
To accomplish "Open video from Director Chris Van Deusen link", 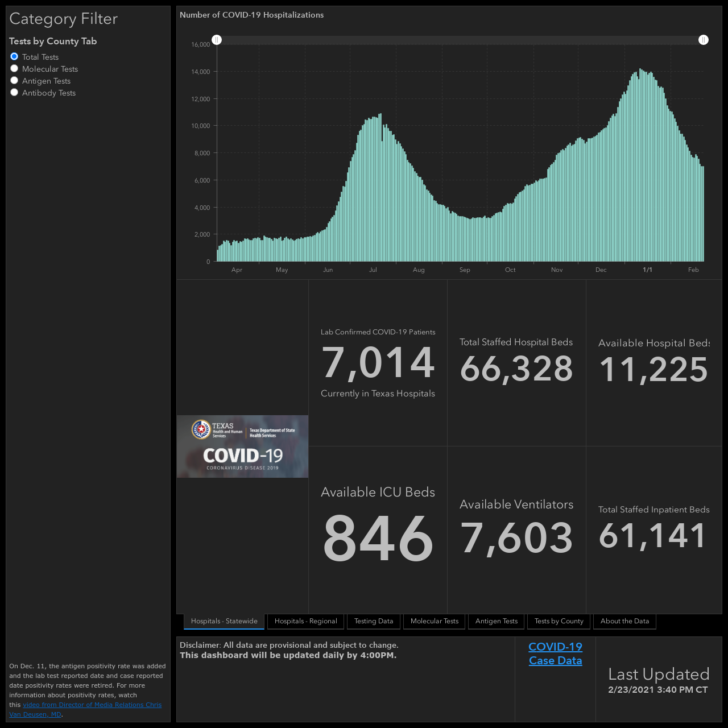I will 85,709.
